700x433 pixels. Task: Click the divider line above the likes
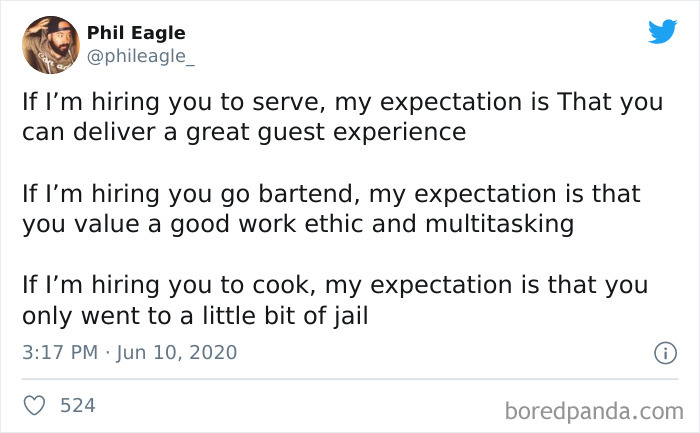(350, 379)
